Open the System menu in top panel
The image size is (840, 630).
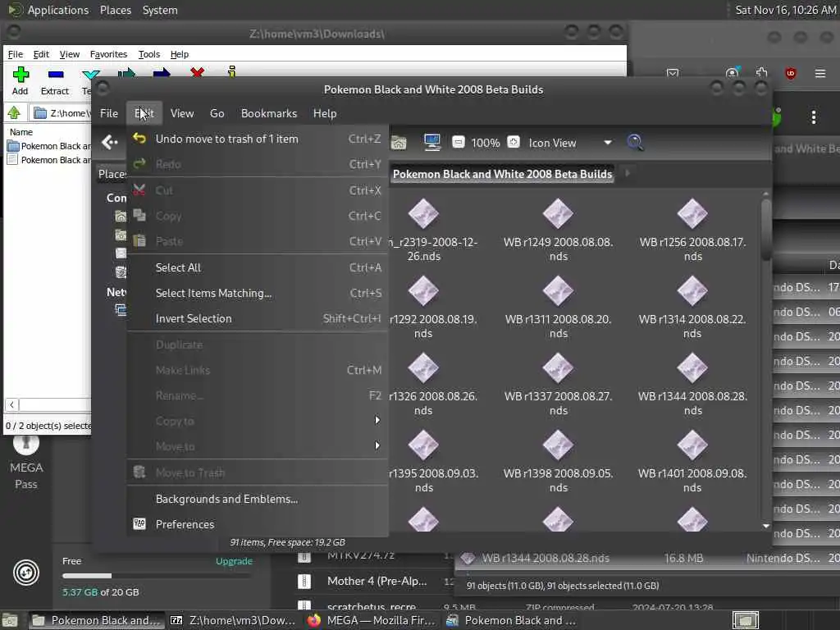point(160,10)
